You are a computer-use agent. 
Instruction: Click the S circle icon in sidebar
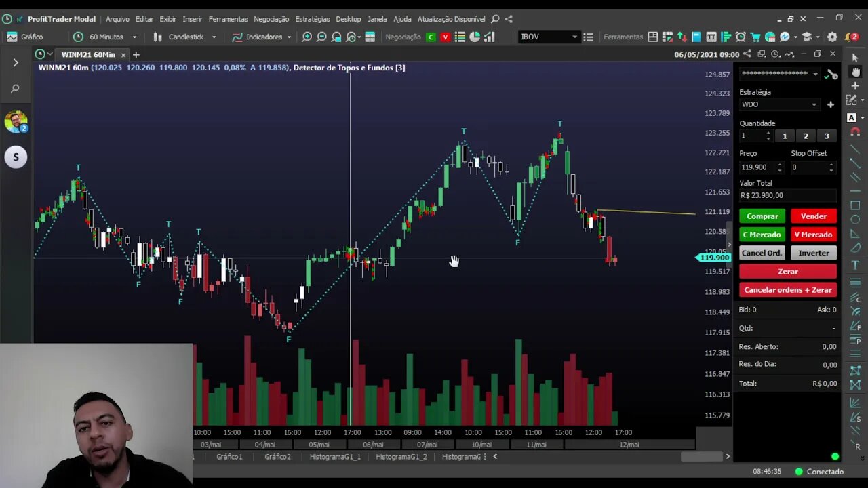(16, 157)
